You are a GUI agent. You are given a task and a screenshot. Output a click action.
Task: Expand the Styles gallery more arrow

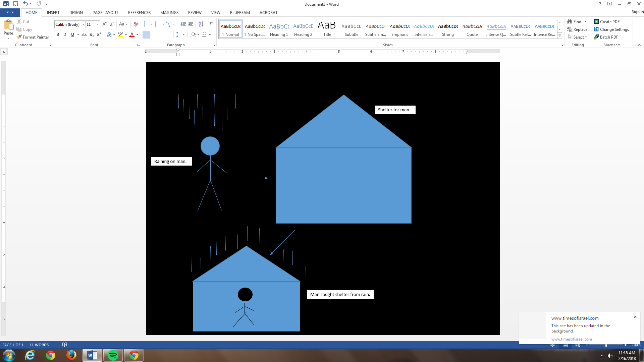(x=559, y=36)
